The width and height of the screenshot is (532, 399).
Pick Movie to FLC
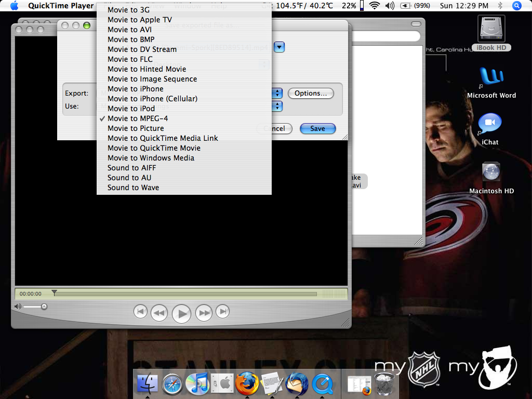(184, 59)
